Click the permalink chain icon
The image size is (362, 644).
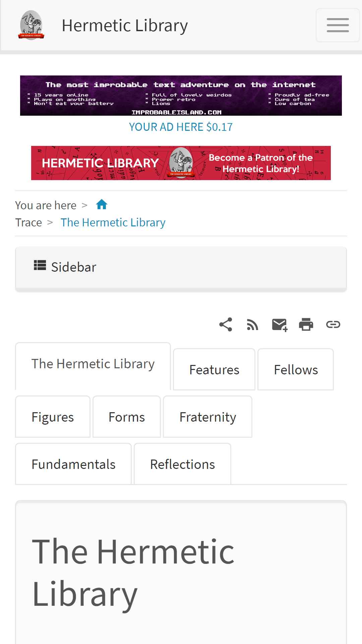pyautogui.click(x=333, y=324)
